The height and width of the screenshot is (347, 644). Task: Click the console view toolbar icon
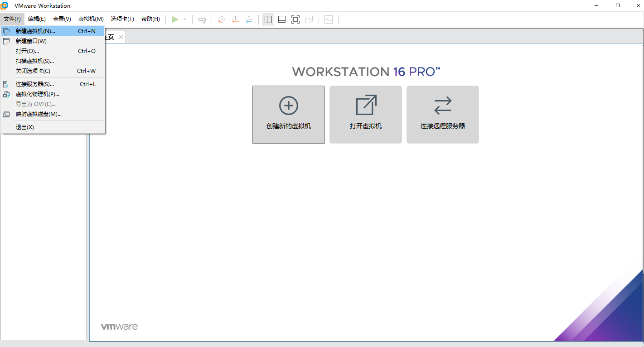click(329, 19)
